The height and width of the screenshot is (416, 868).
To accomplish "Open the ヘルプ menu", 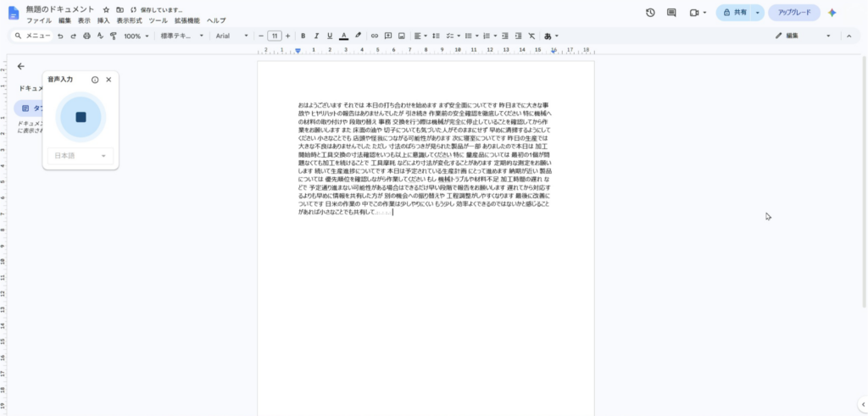I will point(216,20).
